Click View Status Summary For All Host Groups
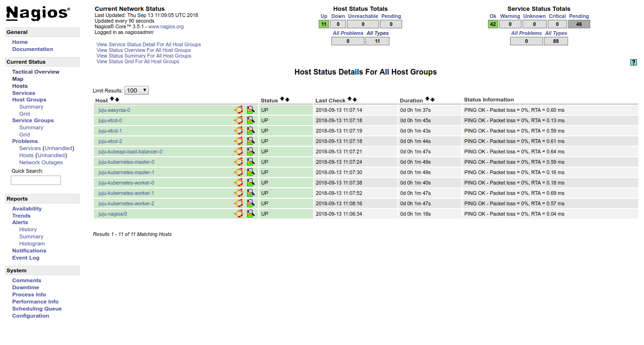The width and height of the screenshot is (644, 345). 144,56
